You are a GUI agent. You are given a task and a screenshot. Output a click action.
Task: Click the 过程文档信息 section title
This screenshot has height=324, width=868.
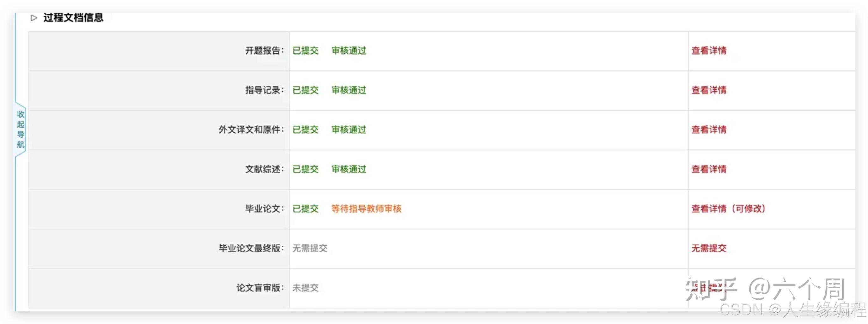[x=73, y=17]
